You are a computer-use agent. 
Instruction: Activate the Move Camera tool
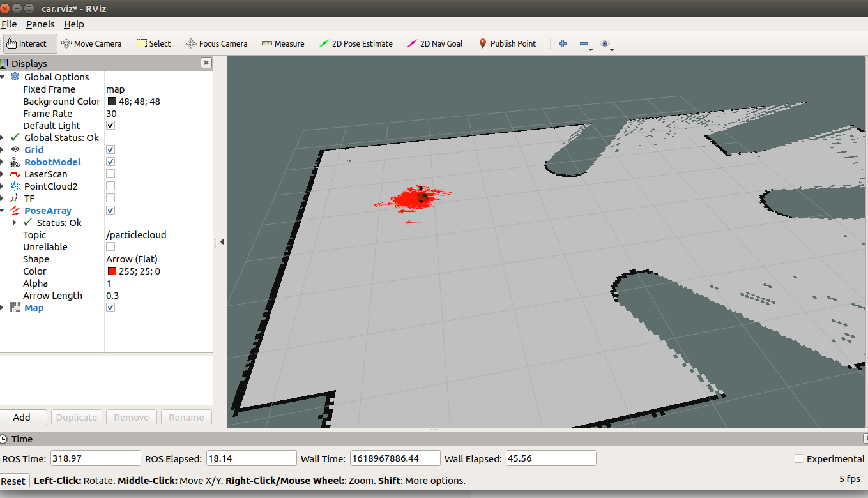91,43
